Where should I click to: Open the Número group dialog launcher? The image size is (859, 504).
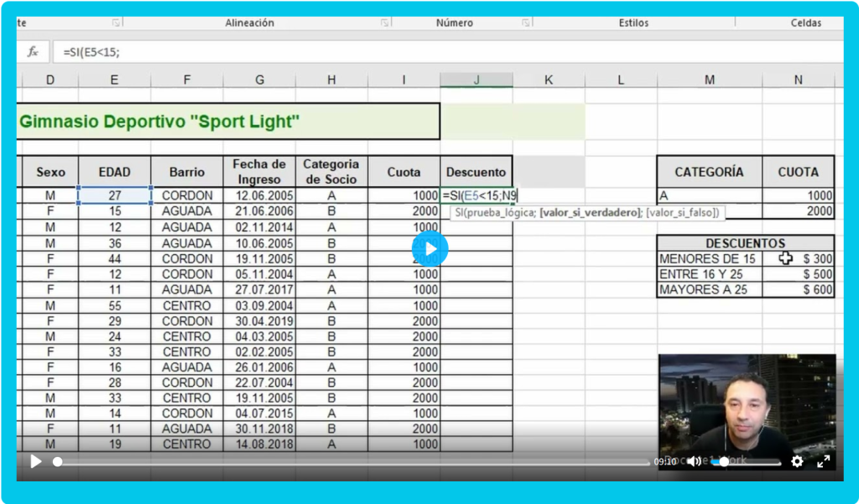click(x=526, y=23)
